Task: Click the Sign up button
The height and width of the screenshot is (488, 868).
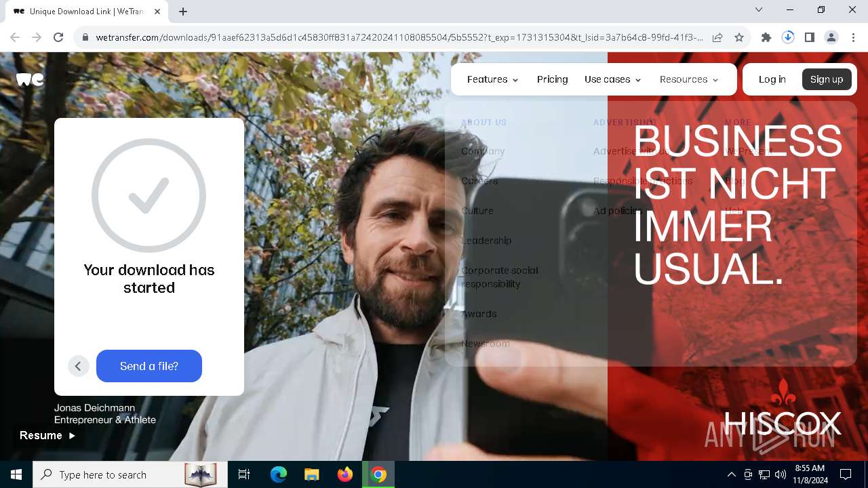Action: (827, 79)
